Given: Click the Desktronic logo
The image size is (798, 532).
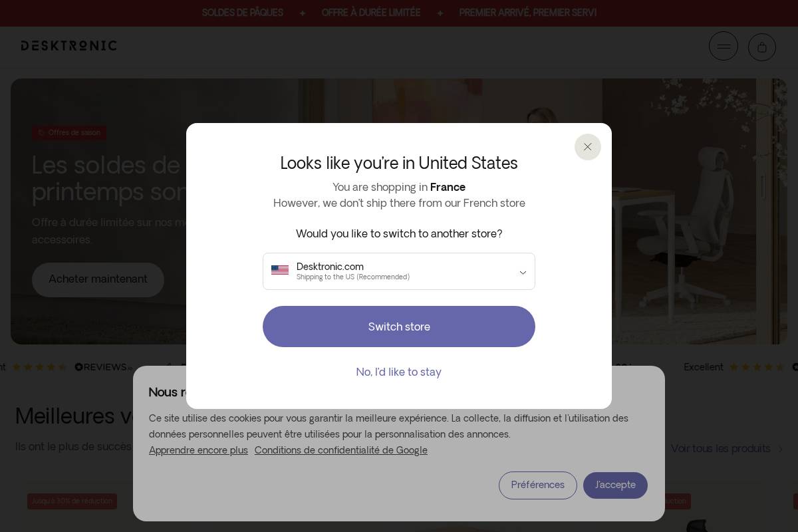Looking at the screenshot, I should point(68,46).
